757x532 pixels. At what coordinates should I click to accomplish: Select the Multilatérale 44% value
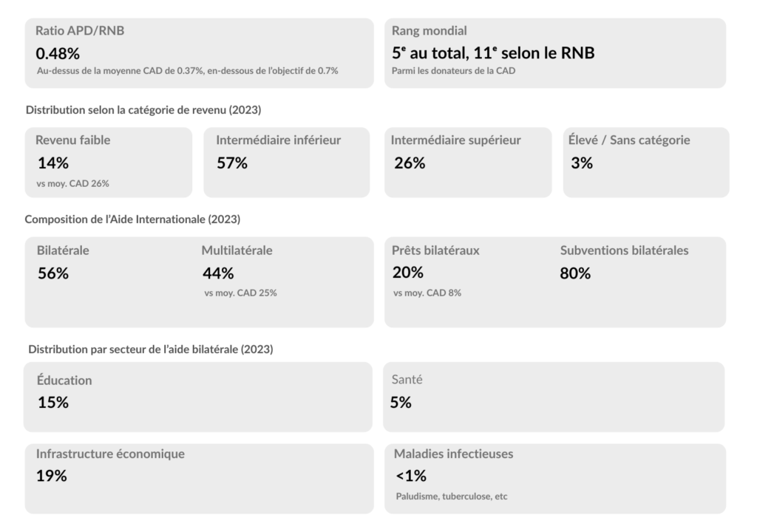(x=218, y=273)
